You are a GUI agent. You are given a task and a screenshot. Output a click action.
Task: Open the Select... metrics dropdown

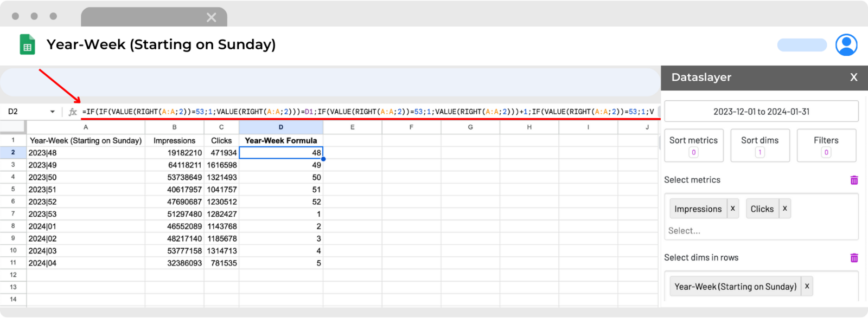coord(761,231)
